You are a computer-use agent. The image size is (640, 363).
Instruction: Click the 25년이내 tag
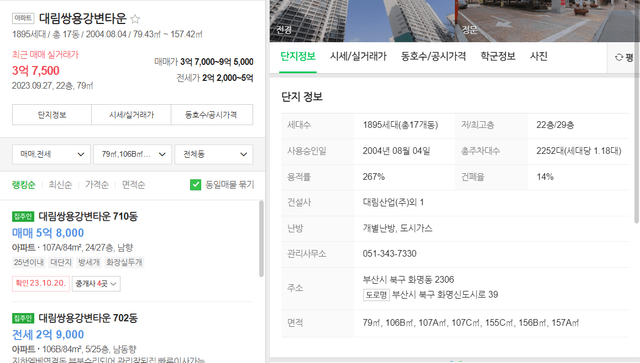coord(29,262)
